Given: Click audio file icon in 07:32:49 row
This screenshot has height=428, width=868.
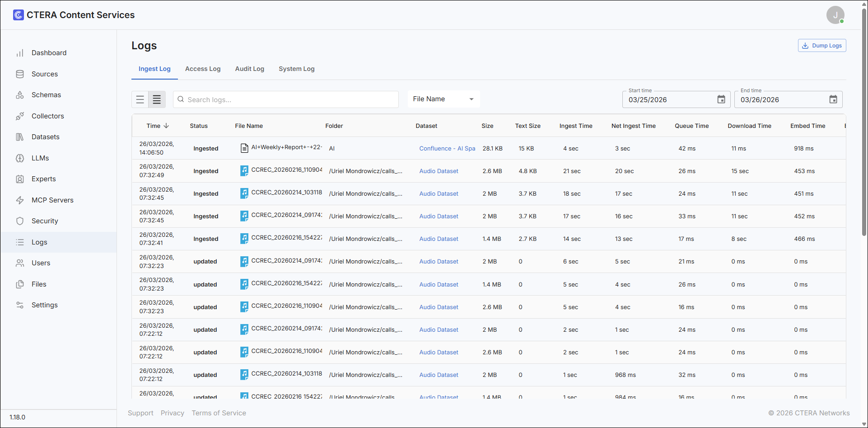Looking at the screenshot, I should (x=244, y=171).
